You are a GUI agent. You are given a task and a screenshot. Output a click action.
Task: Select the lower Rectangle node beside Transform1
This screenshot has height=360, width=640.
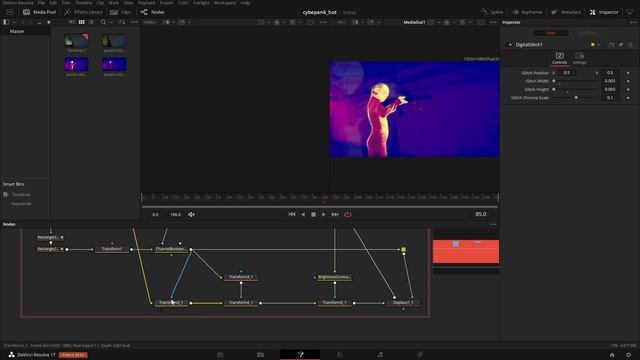(50, 249)
